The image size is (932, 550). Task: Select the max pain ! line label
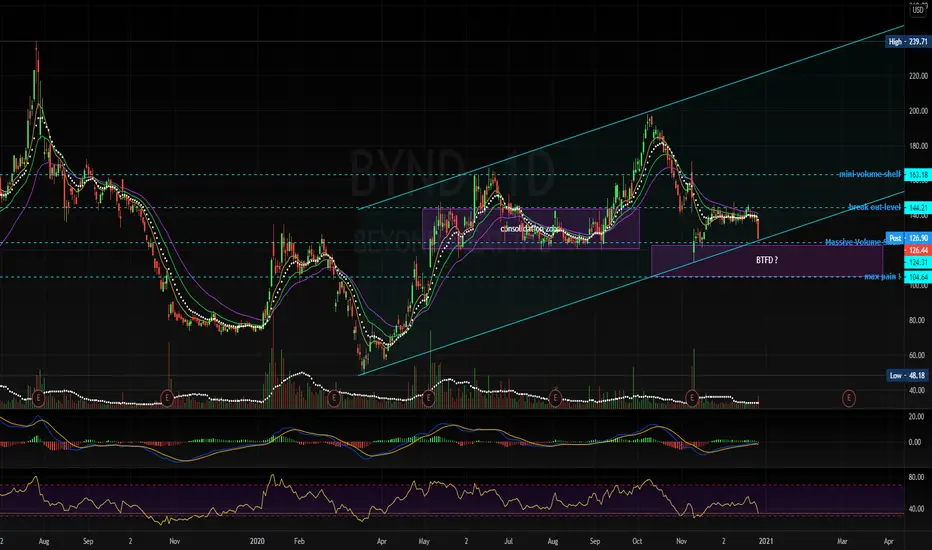882,276
